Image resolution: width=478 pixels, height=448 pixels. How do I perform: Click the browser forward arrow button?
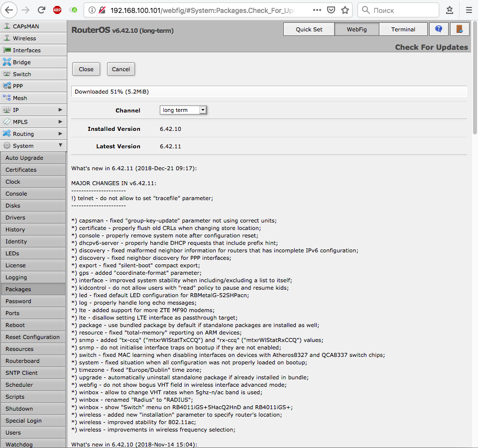click(25, 10)
